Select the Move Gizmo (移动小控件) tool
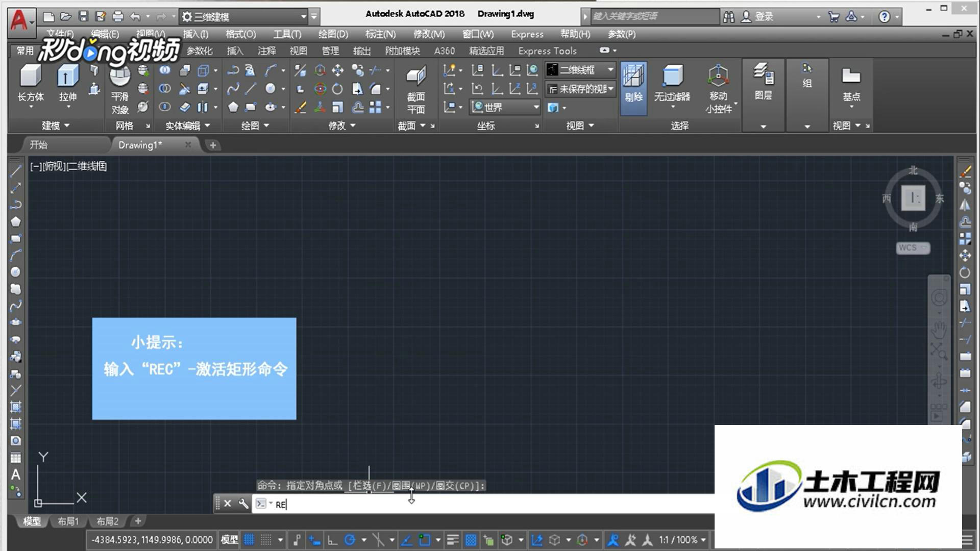Viewport: 980px width, 551px height. coord(719,89)
